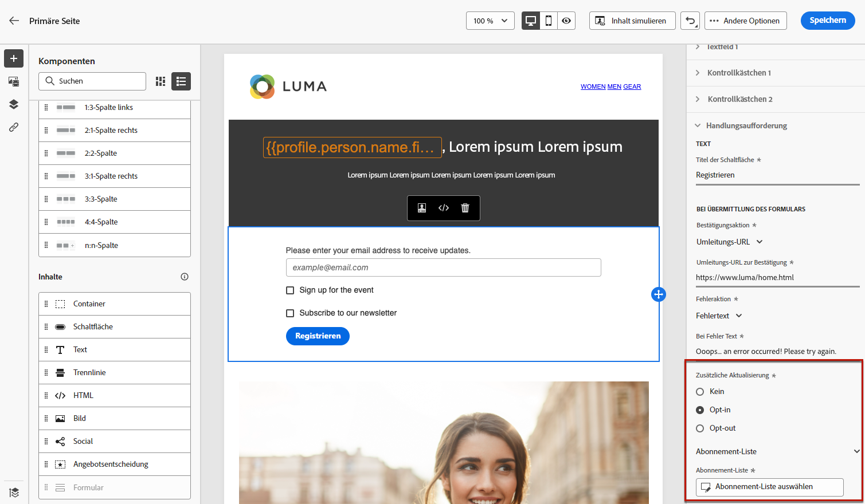Click the woman photo image
Image resolution: width=865 pixels, height=504 pixels.
[444, 443]
